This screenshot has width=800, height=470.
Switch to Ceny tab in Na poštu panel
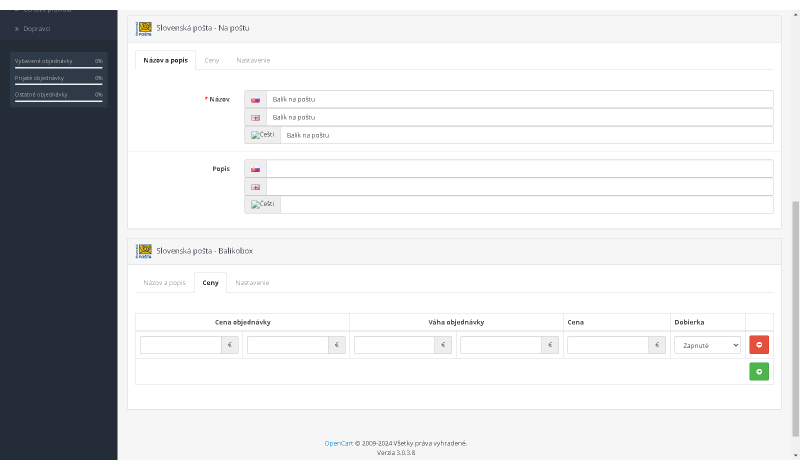point(212,60)
